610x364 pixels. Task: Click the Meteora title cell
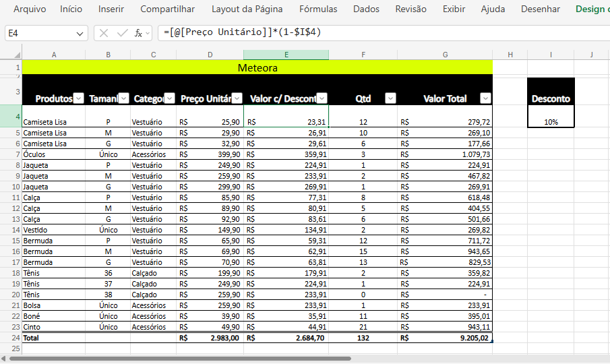(x=257, y=67)
